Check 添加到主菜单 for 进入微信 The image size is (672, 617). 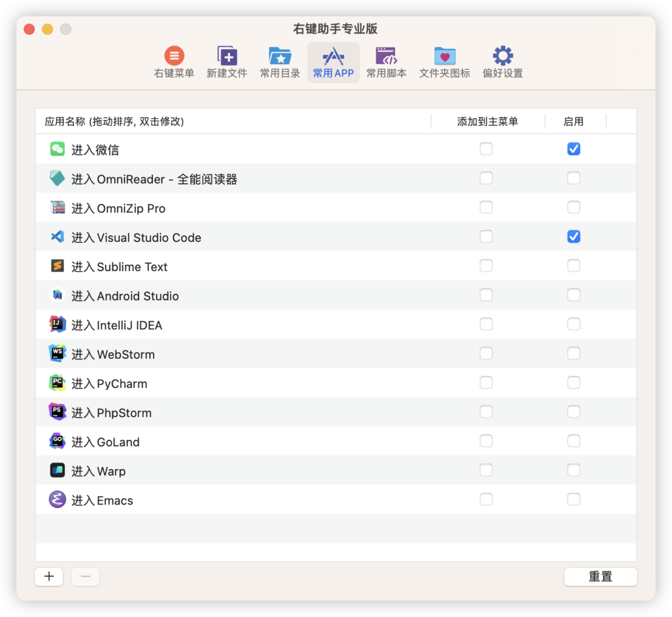[x=486, y=149]
